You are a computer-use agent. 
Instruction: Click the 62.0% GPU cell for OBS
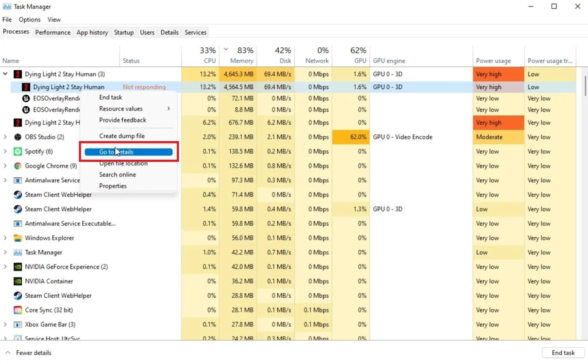[x=351, y=137]
